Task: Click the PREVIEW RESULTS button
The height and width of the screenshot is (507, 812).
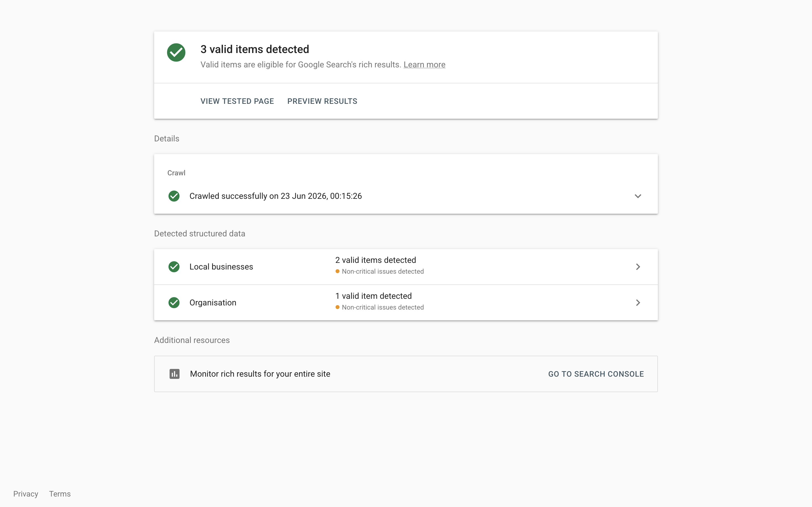Action: coord(322,101)
